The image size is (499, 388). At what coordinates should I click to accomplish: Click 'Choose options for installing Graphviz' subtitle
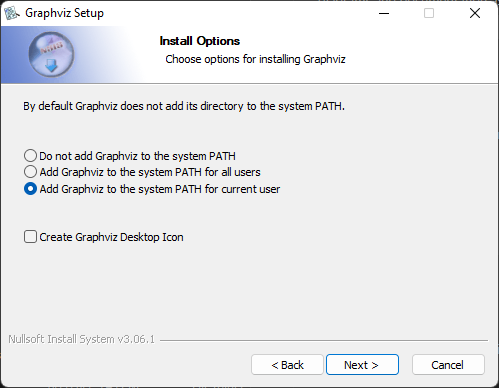pos(255,59)
